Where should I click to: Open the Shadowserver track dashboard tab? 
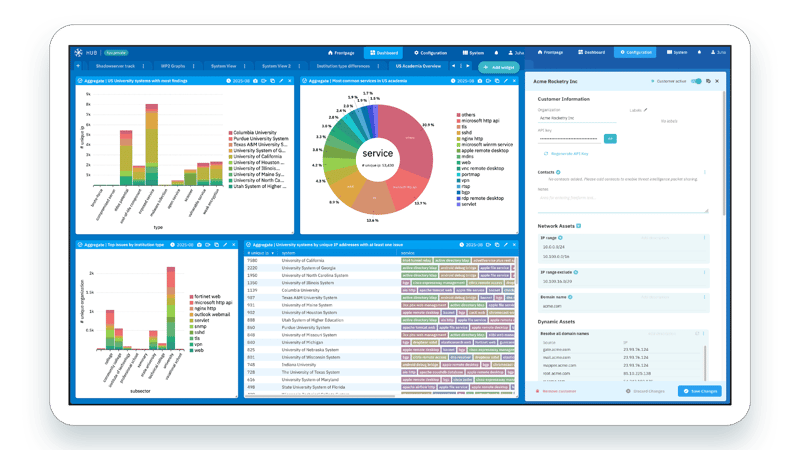(115, 66)
